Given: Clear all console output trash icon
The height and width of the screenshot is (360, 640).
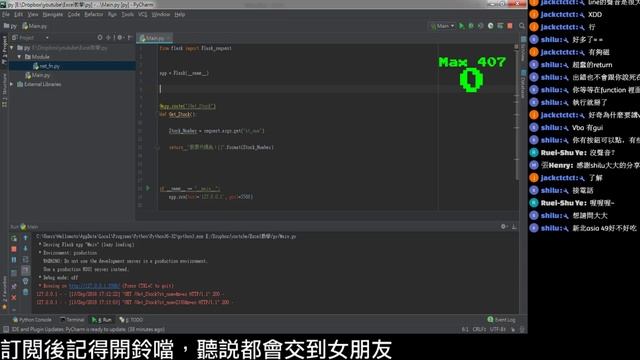Looking at the screenshot, I should click(x=25, y=292).
